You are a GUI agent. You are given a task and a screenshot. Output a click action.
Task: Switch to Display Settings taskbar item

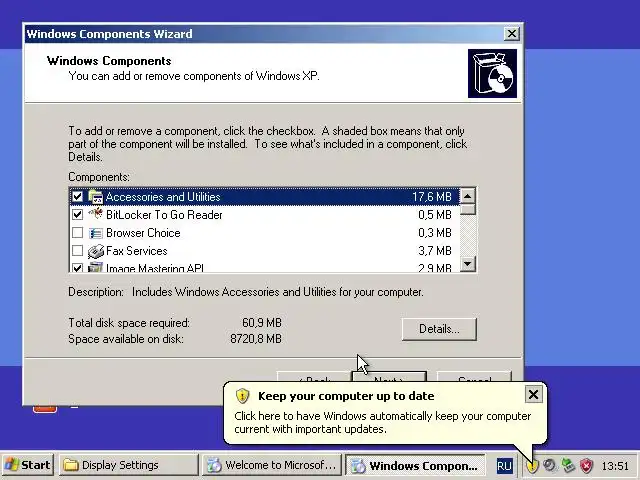pos(129,465)
